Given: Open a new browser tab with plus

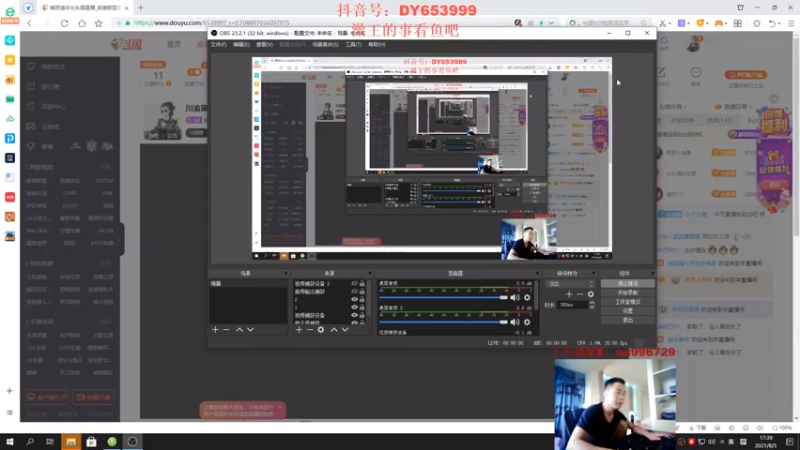Looking at the screenshot, I should point(141,8).
